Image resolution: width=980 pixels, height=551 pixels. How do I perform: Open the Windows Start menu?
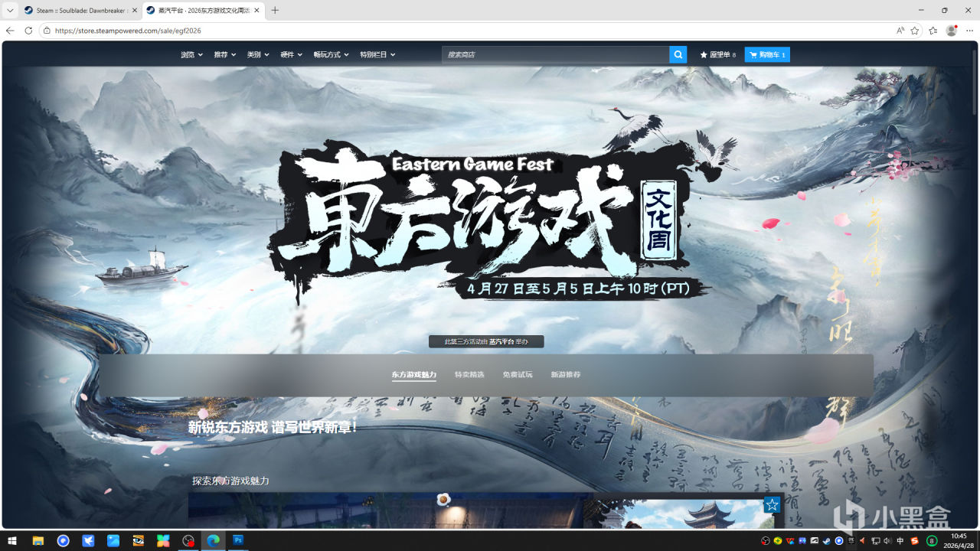(x=12, y=541)
